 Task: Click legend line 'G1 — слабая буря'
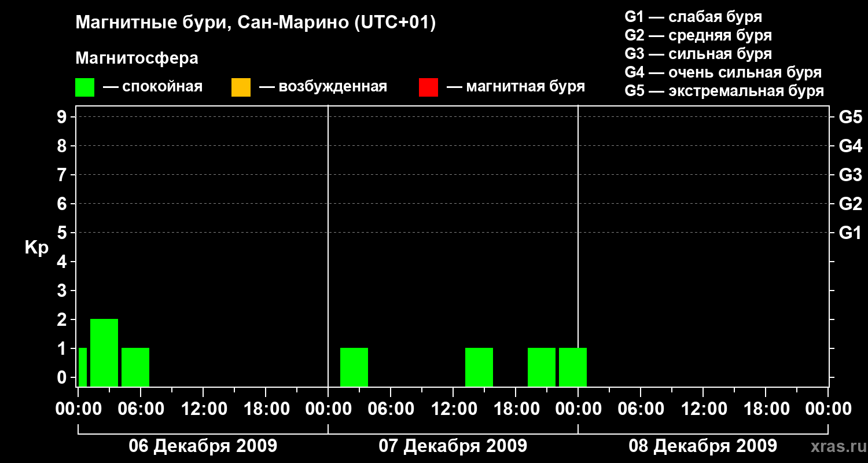point(693,17)
